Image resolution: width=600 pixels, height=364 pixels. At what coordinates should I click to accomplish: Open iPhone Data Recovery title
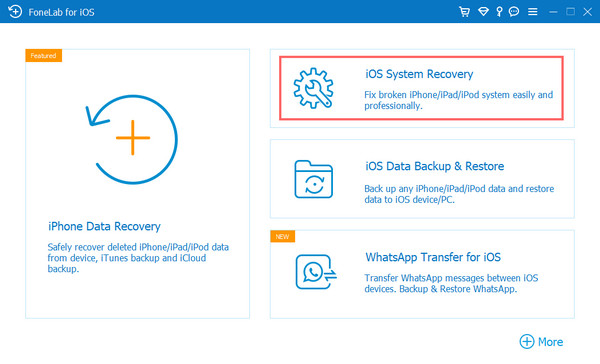(104, 226)
